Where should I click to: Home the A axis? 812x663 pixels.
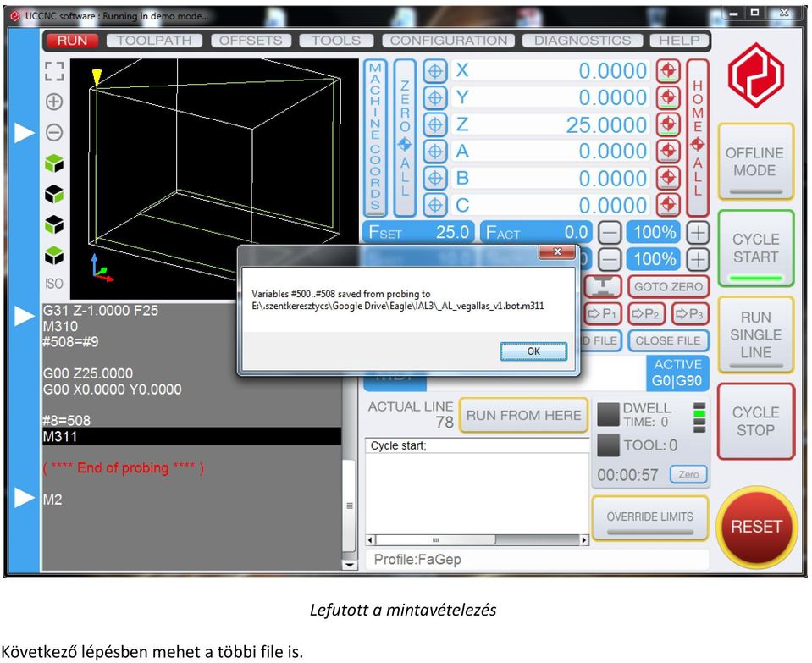pos(668,152)
